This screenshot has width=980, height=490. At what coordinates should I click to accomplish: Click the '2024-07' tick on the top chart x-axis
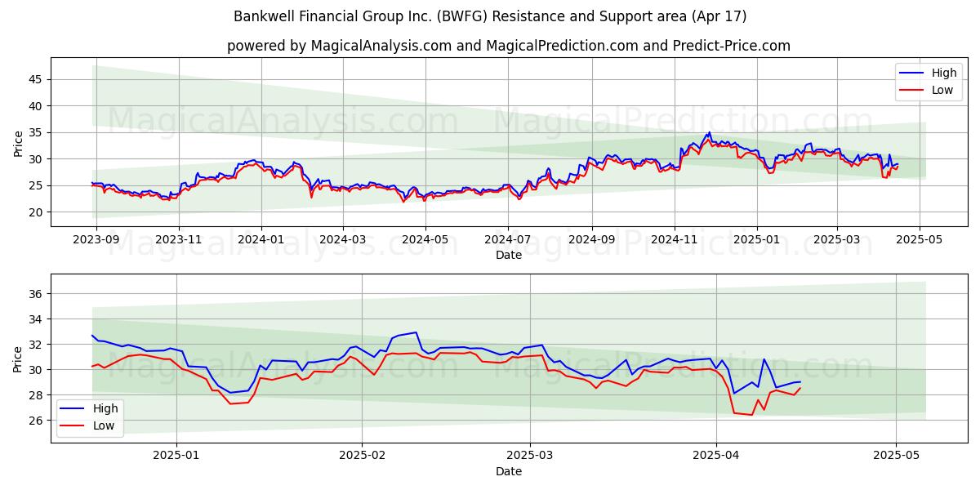507,240
